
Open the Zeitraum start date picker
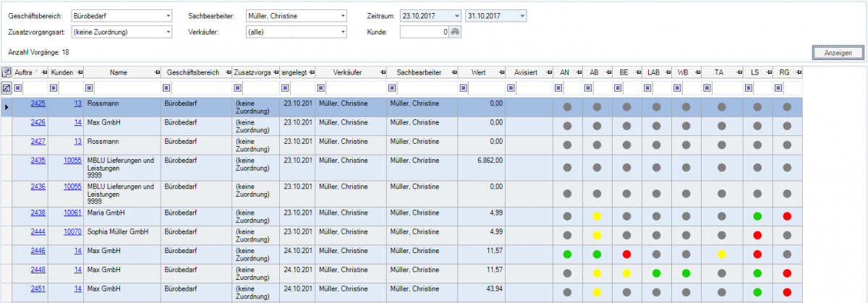click(456, 15)
